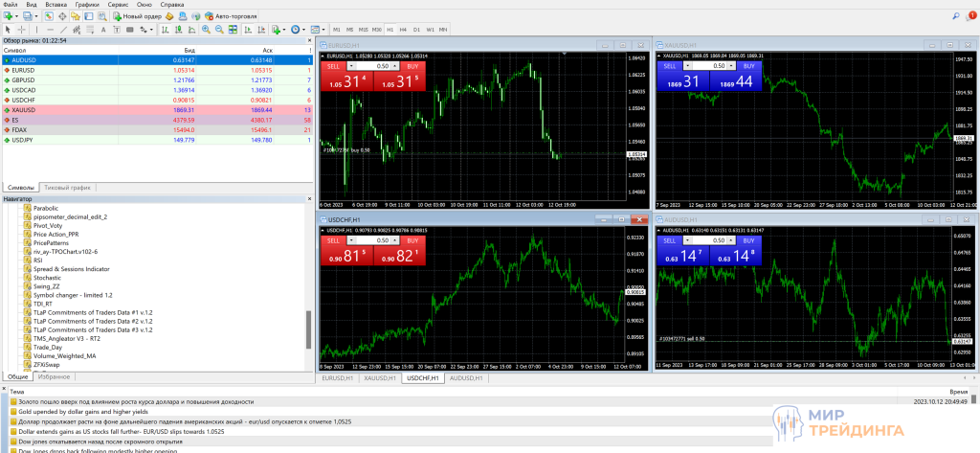Select the crosshair cursor tool
The image size is (980, 453).
coord(22,30)
